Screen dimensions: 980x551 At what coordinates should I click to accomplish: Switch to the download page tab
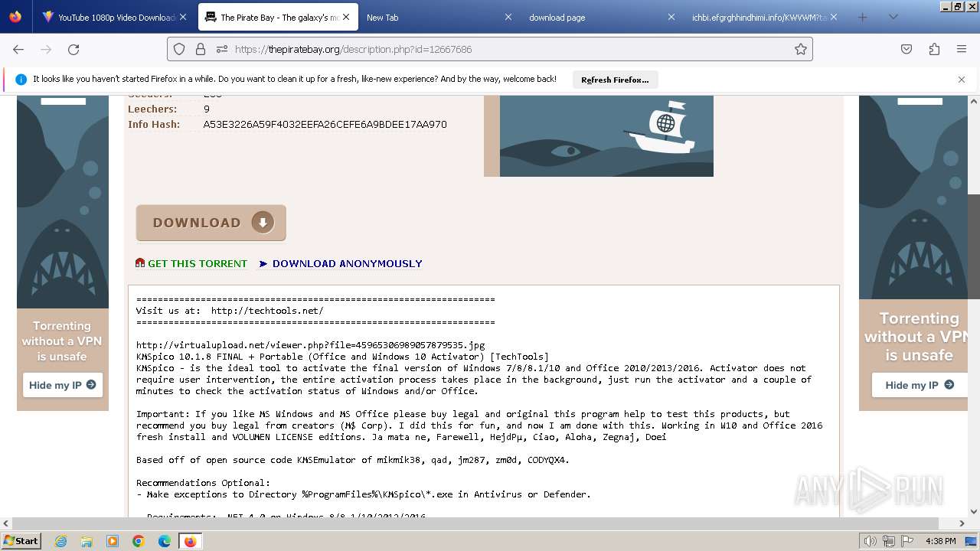pyautogui.click(x=597, y=17)
